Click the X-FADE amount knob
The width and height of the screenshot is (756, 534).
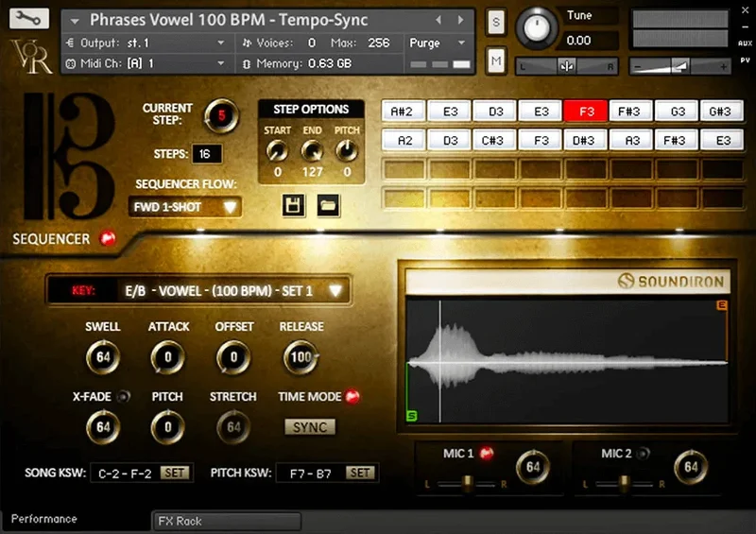[103, 427]
